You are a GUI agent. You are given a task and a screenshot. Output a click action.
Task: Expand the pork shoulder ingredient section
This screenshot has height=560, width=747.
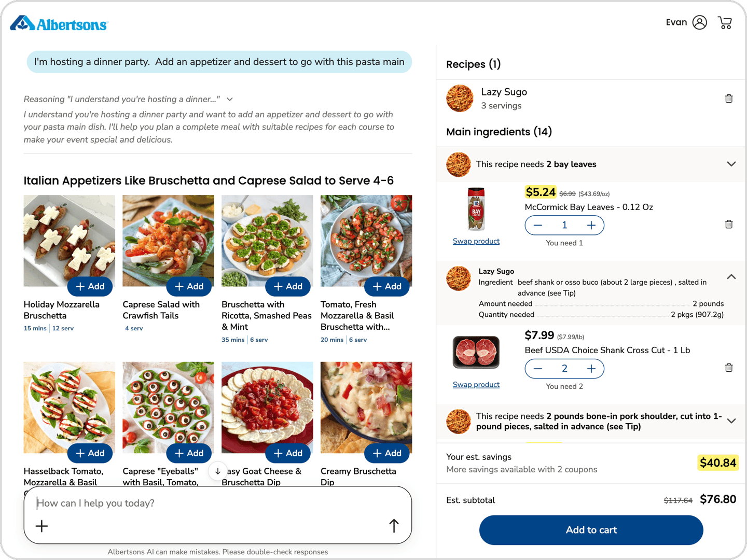tap(731, 421)
